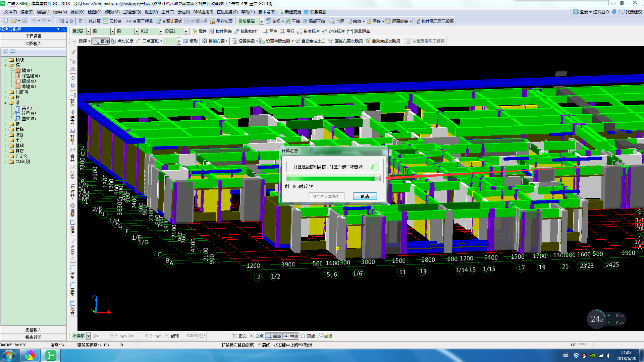Open the KL2 component name dropdown
644x362 pixels.
coord(161,31)
